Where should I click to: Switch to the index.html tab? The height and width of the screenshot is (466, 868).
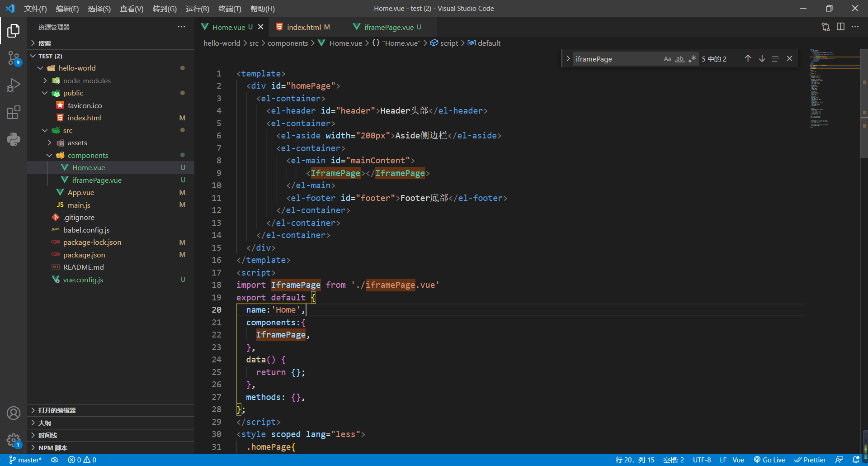(307, 27)
